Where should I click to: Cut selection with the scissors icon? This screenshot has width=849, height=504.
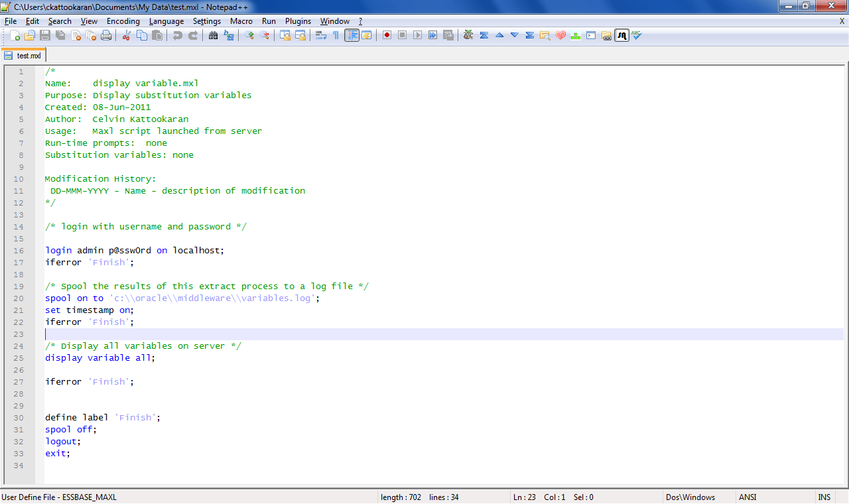pos(126,35)
